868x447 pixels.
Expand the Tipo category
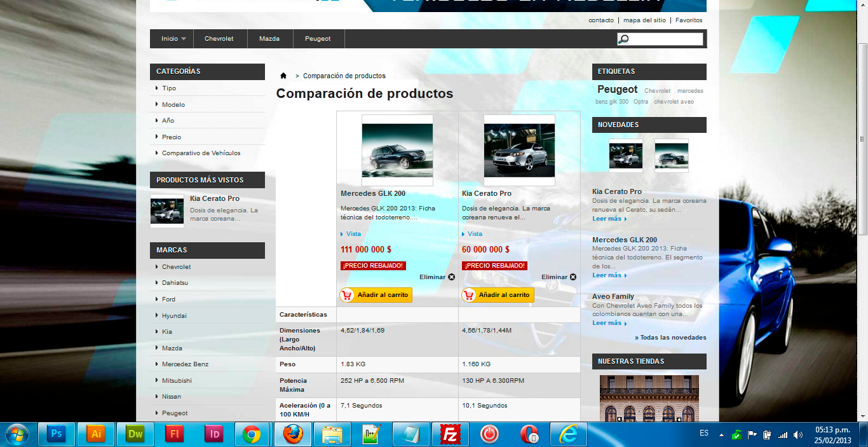pos(169,88)
